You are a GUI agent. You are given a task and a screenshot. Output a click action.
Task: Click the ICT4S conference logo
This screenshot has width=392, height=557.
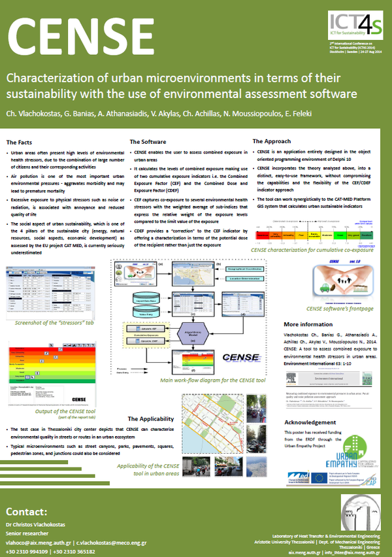pos(355,25)
